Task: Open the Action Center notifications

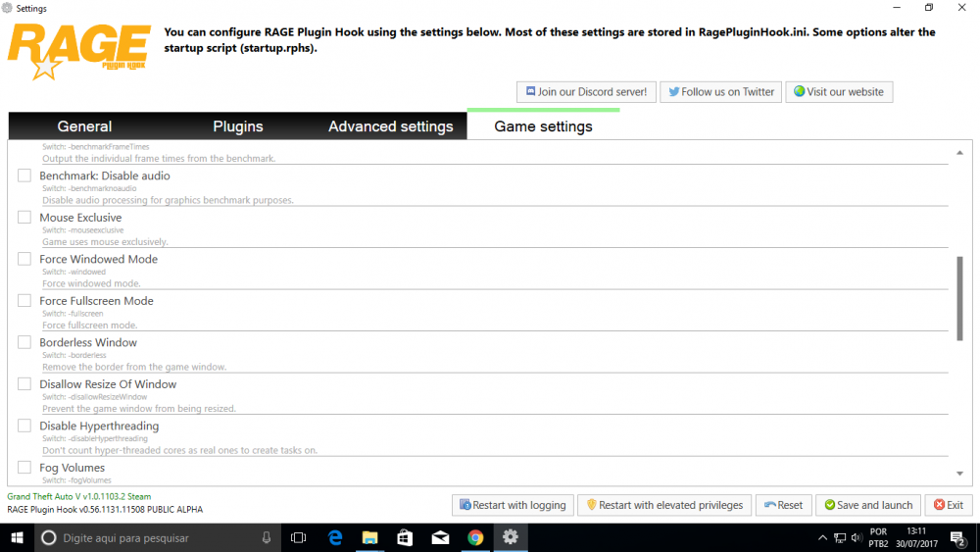Action: [957, 537]
